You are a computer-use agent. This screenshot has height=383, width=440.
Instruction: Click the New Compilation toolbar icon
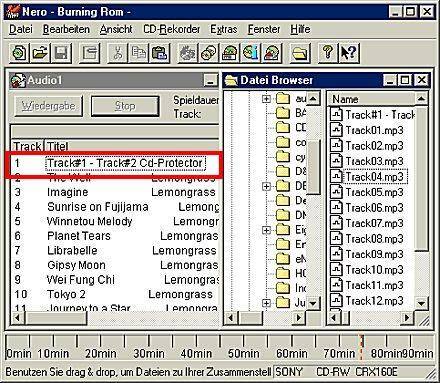19,53
